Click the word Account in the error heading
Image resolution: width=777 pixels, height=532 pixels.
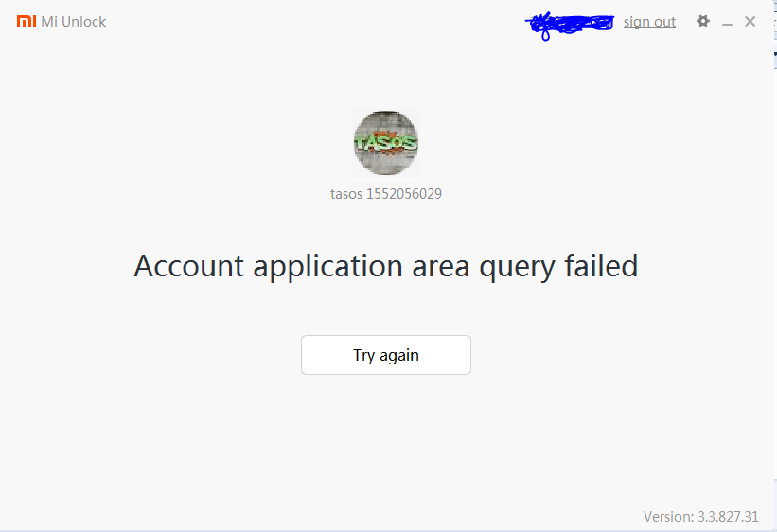[x=188, y=266]
